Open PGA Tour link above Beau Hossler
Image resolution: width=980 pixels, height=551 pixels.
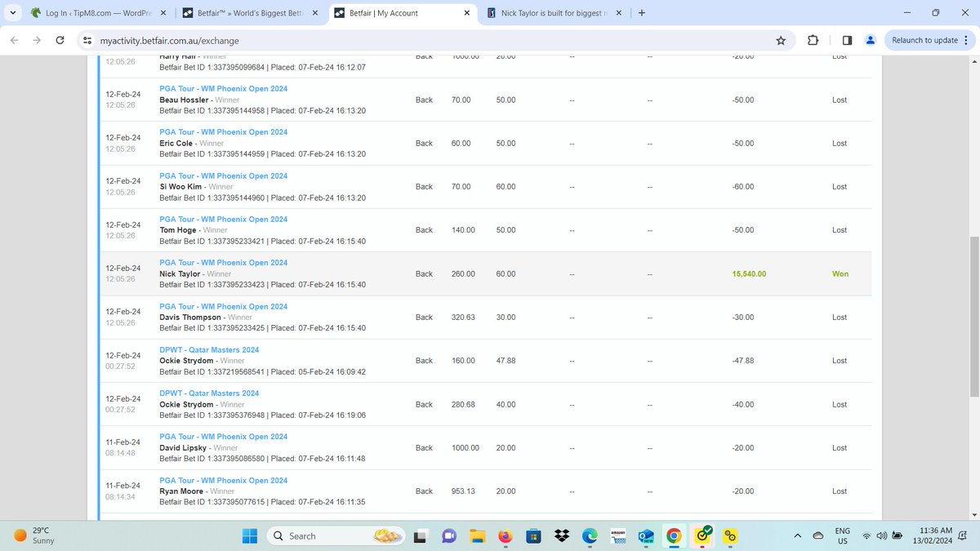[223, 88]
